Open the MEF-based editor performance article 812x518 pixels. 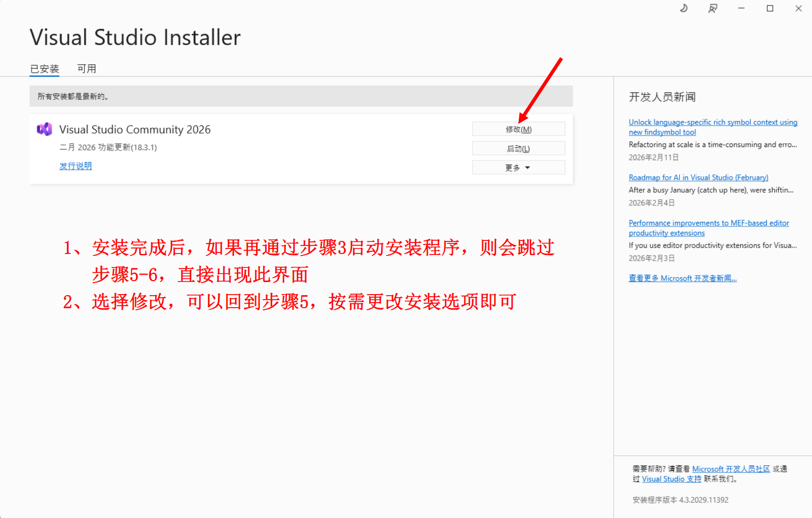click(x=709, y=228)
